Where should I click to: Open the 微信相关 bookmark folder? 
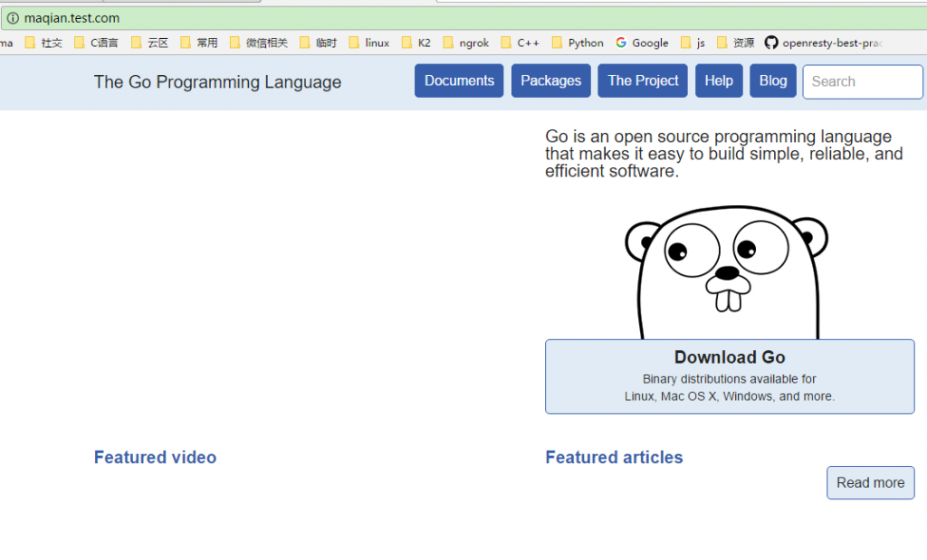tap(259, 43)
